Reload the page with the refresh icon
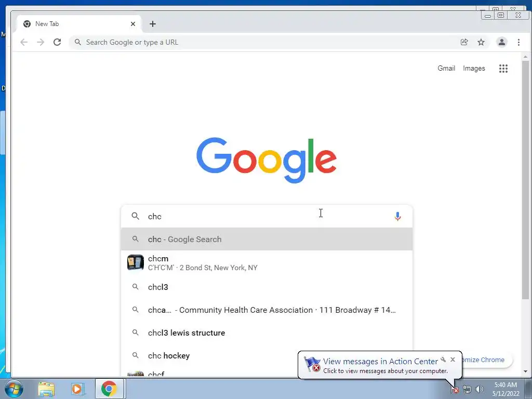Screen dimensions: 532x399 [57, 42]
